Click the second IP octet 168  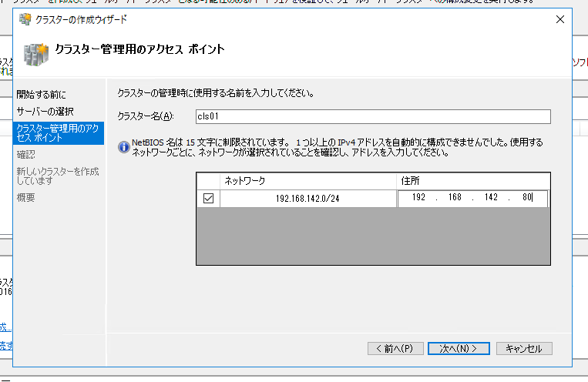click(x=455, y=197)
